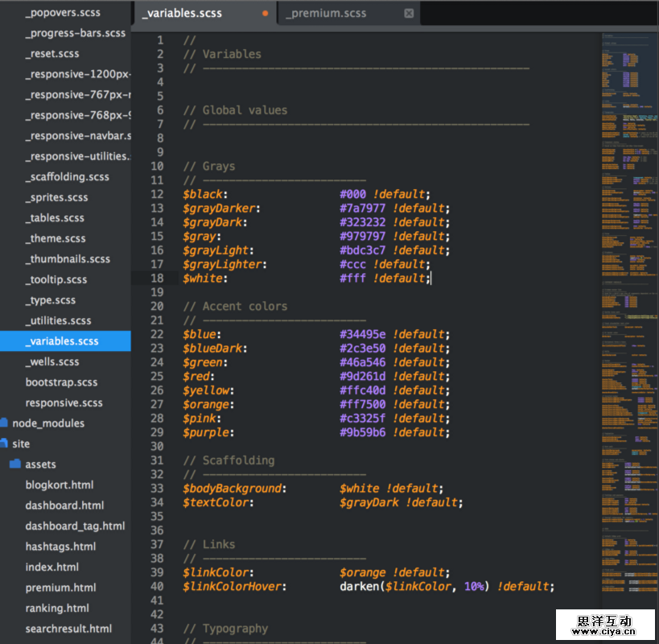Click line number 22 in the gutter
Image resolution: width=659 pixels, height=644 pixels.
[x=157, y=334]
